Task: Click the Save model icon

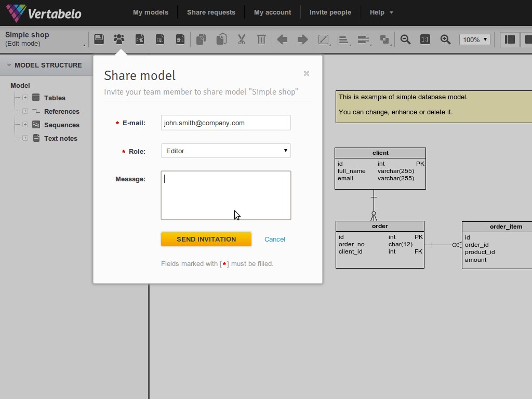Action: pyautogui.click(x=99, y=39)
